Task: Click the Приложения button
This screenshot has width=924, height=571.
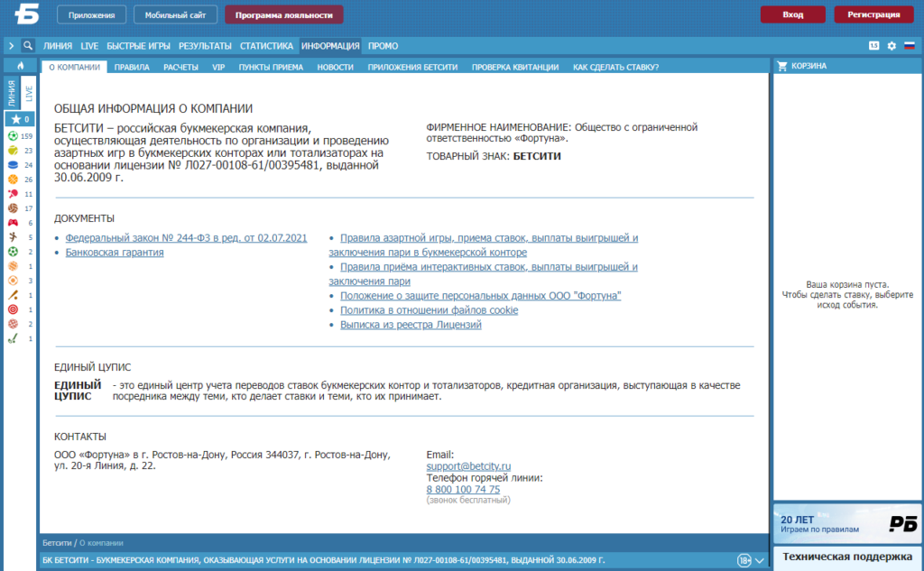Action: coord(91,14)
